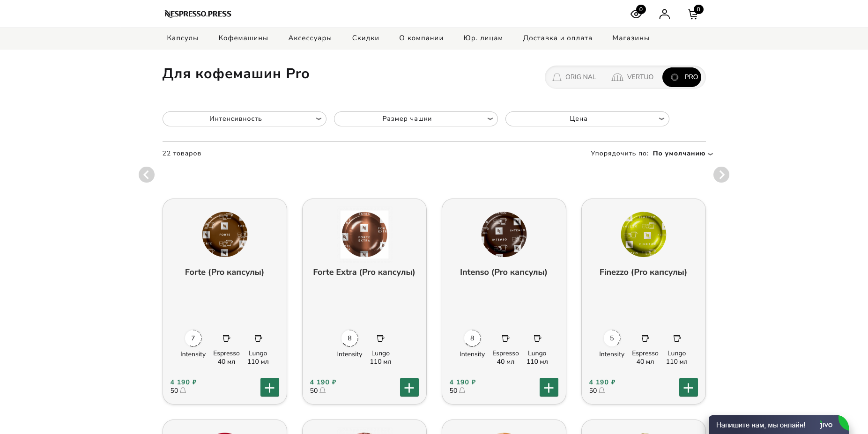Expand the Интенсивность filter dropdown
The height and width of the screenshot is (434, 868).
pos(245,119)
